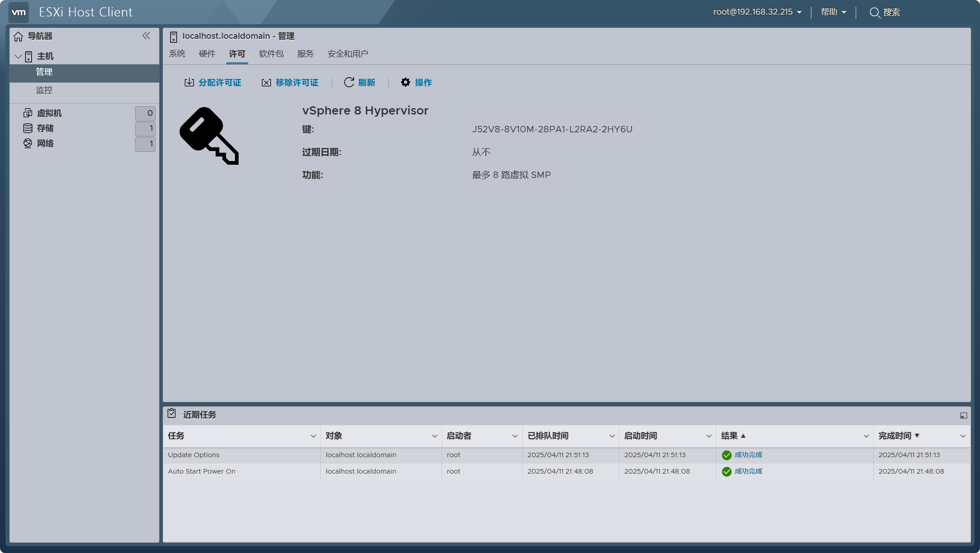Select Monitor under Host in navigator
This screenshot has height=553, width=980.
(44, 90)
